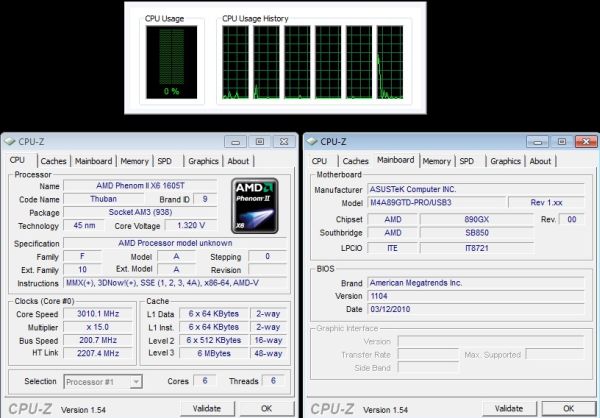Screen dimensions: 600x418
Task: Open Mainboard tab in left CPU-Z window
Action: coord(93,161)
